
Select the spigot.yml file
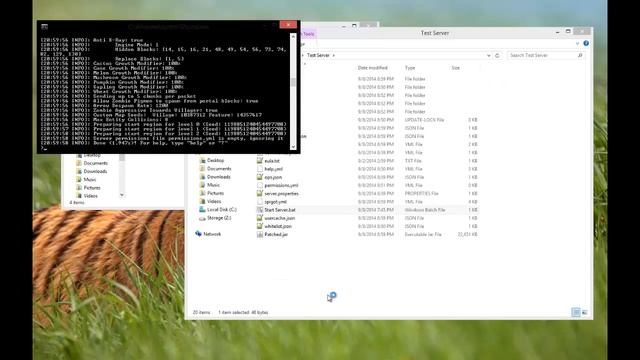click(275, 202)
